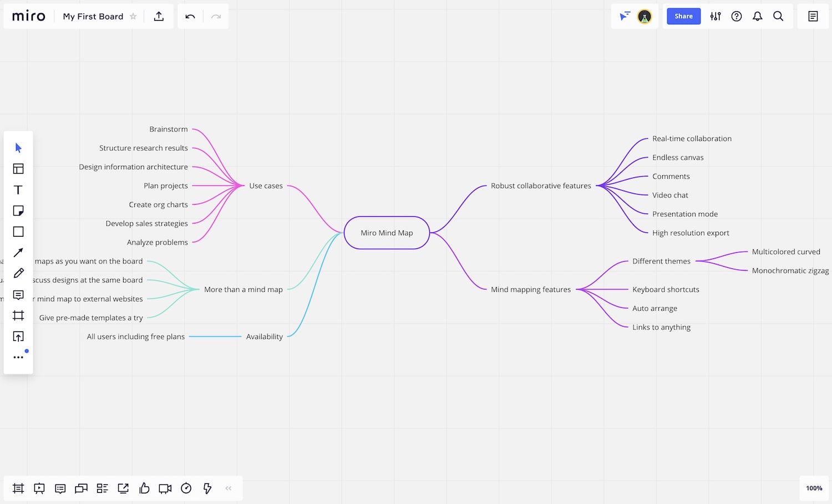Select the Develop sales strategies node
Viewport: 832px width, 504px height.
[x=147, y=223]
